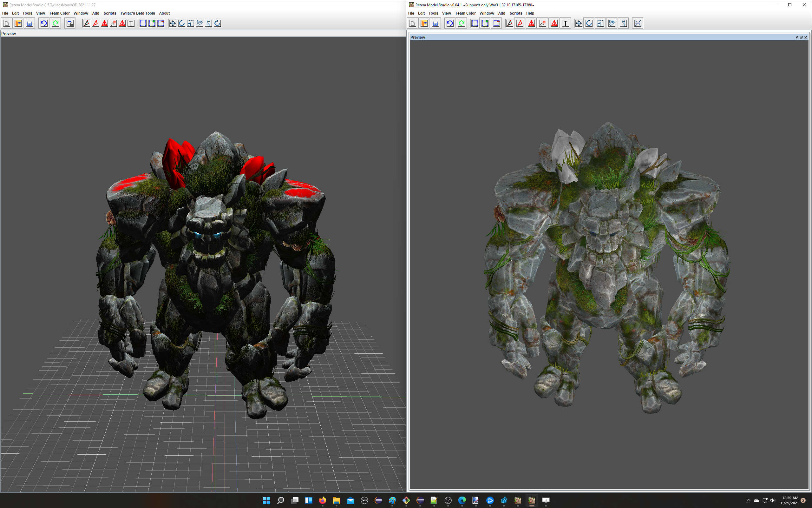Click the window lock icon in left toolbar
The width and height of the screenshot is (812, 508).
click(70, 23)
